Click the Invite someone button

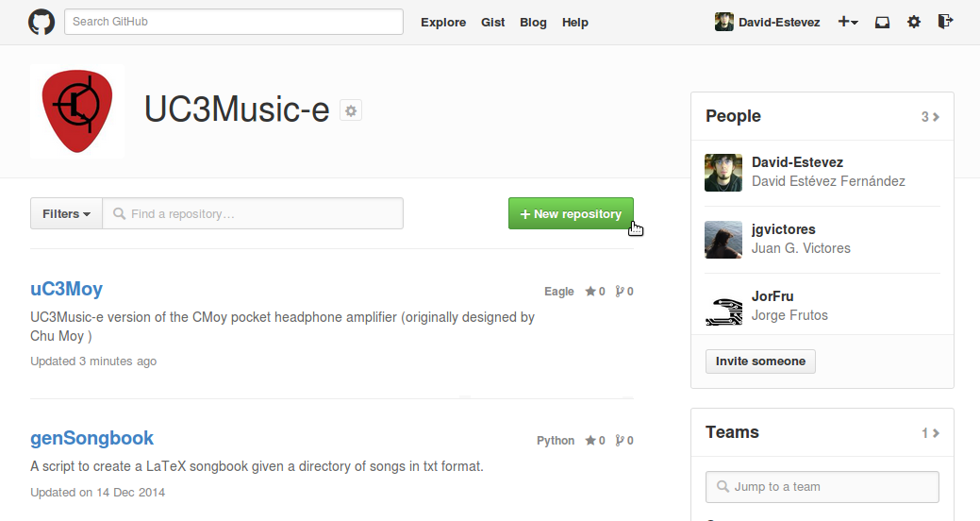(x=760, y=361)
